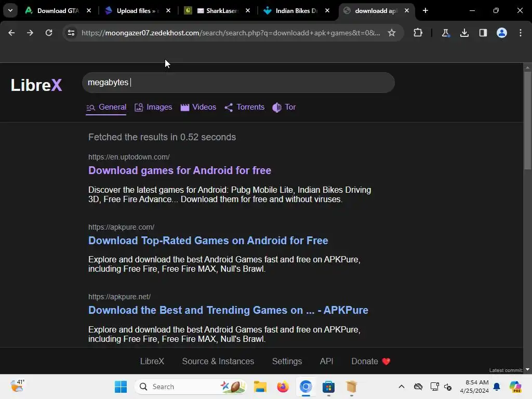The width and height of the screenshot is (532, 399).
Task: Open Source & Instances footer link
Action: point(218,362)
